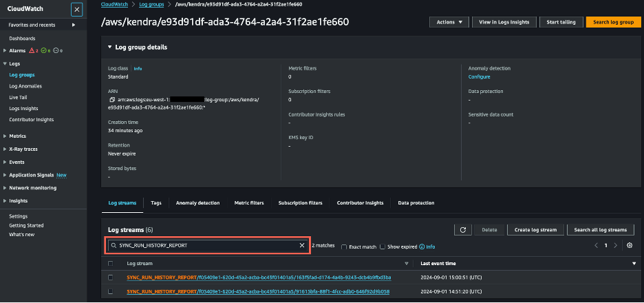Image resolution: width=644 pixels, height=303 pixels.
Task: Expand the Metrics navigation section
Action: tap(5, 136)
